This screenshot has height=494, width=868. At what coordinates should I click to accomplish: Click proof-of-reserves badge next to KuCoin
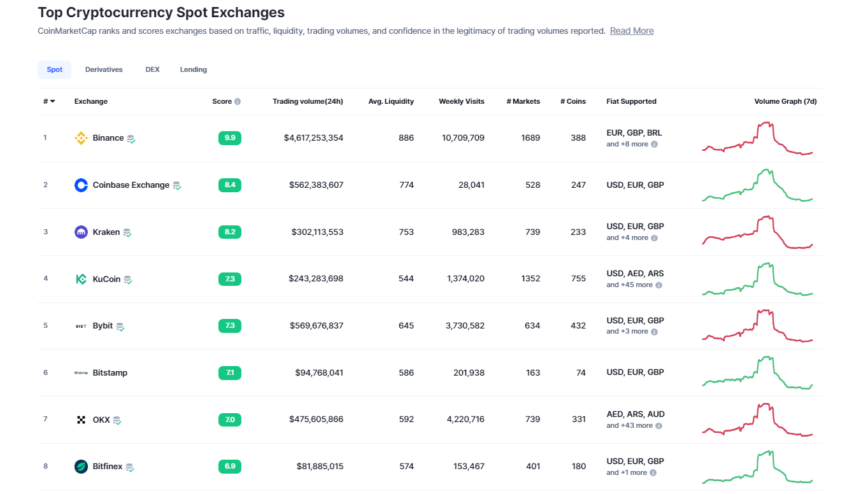[128, 279]
